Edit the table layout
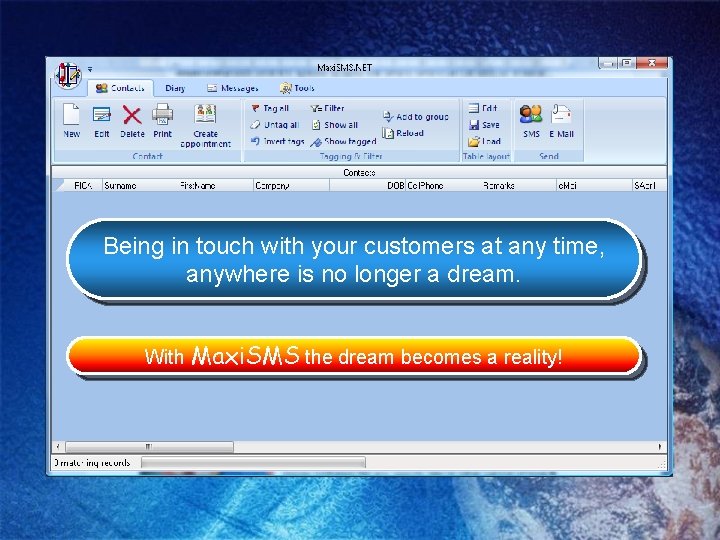Viewport: 720px width, 540px height. tap(483, 108)
